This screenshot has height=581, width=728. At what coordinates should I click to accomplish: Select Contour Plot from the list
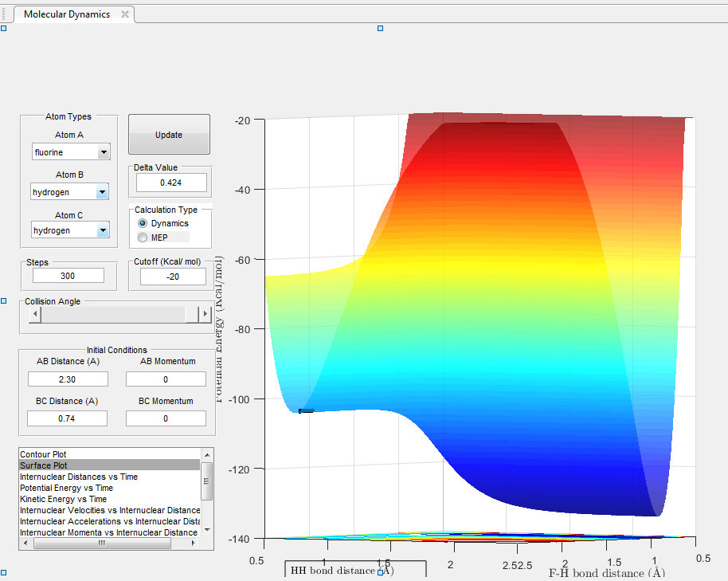point(43,454)
